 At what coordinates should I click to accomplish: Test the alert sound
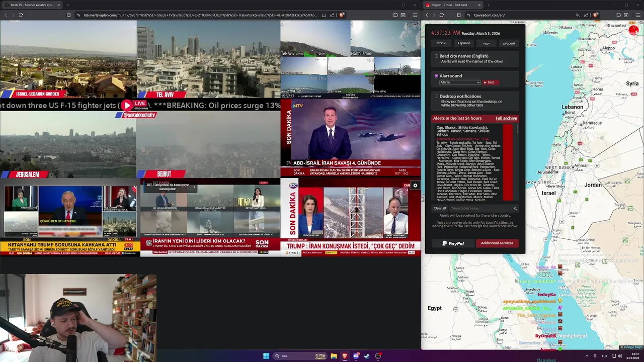click(491, 82)
